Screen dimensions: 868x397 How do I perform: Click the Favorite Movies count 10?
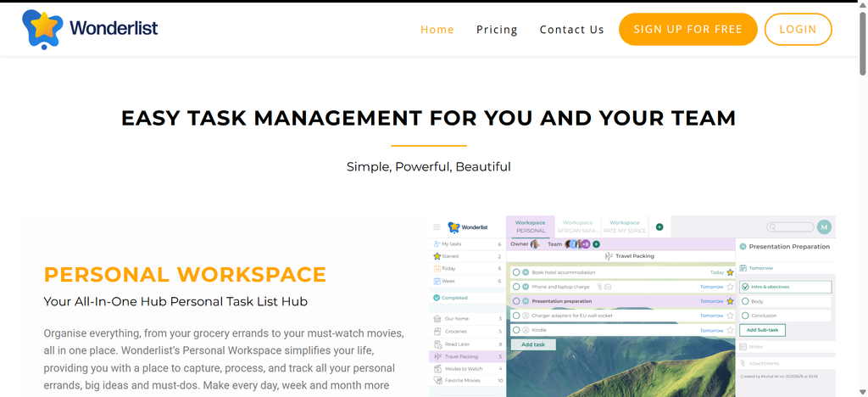500,381
